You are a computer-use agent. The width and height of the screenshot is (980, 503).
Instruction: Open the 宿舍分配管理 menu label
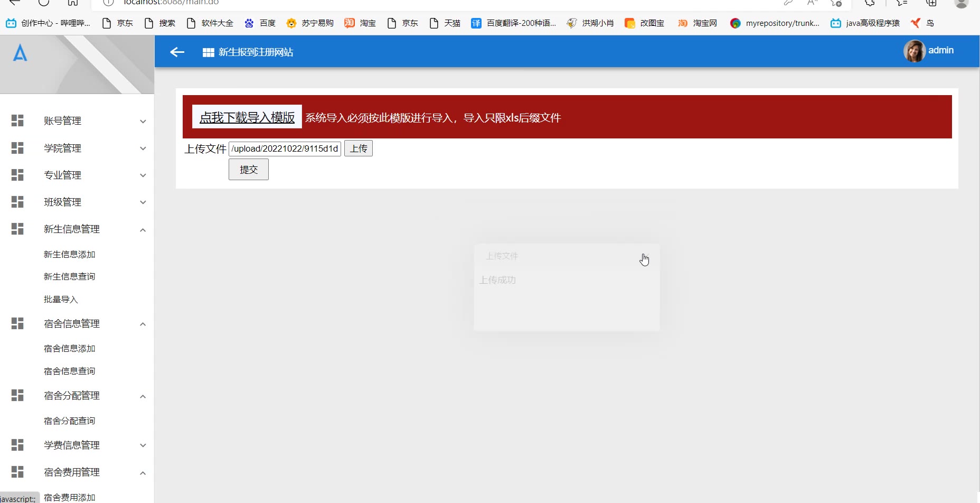pyautogui.click(x=72, y=395)
